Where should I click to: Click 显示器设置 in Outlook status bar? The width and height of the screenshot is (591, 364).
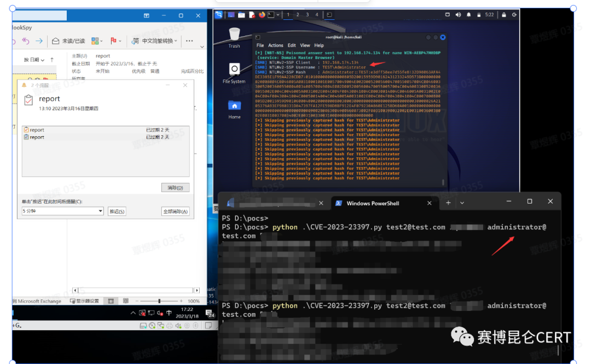[x=84, y=301]
